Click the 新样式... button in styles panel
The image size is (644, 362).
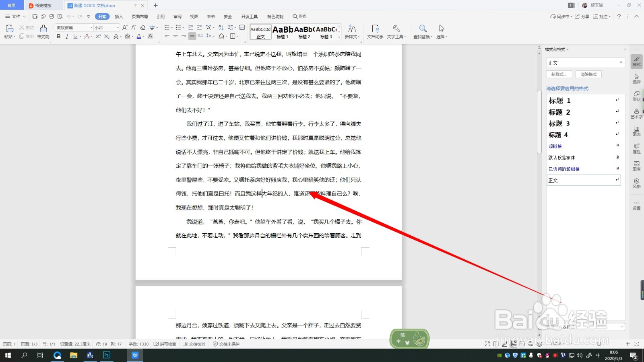click(559, 74)
